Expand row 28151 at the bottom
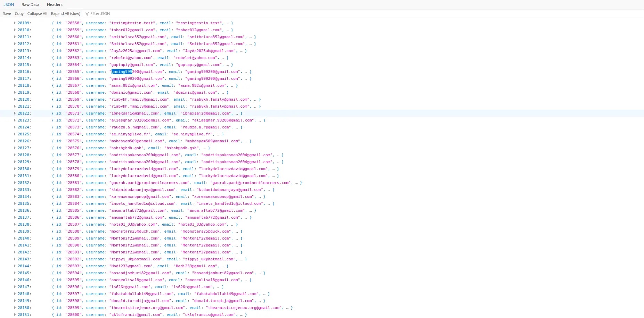 [x=14, y=315]
